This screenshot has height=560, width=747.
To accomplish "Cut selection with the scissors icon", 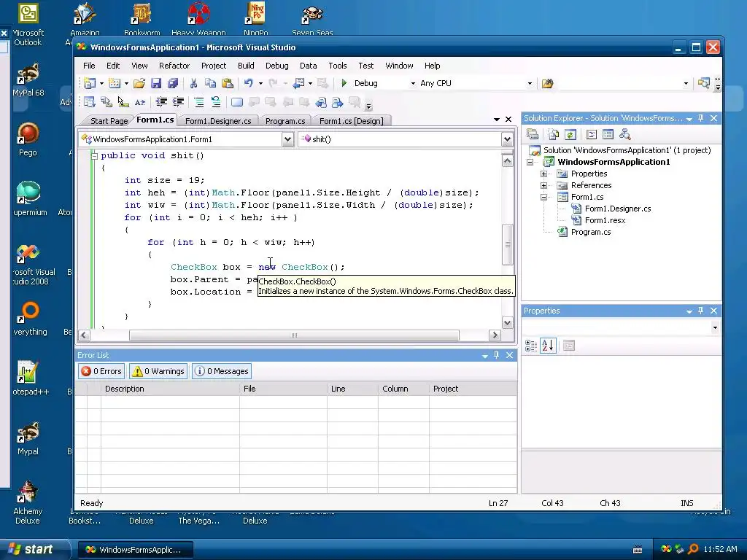I will click(193, 83).
